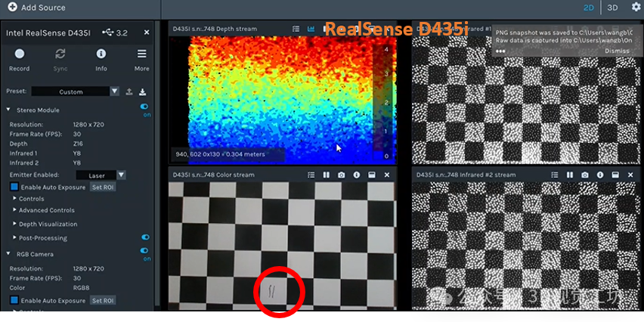The image size is (644, 322).
Task: Maximize the Color stream panel
Action: pyautogui.click(x=372, y=175)
